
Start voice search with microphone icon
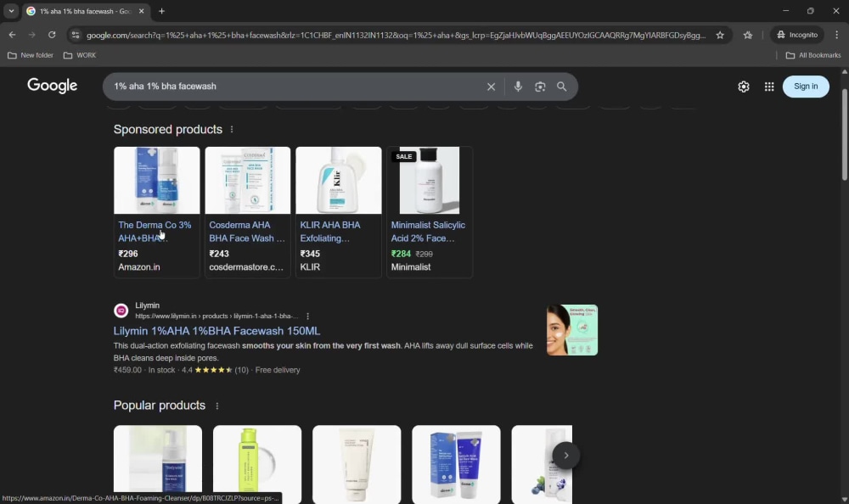click(518, 86)
